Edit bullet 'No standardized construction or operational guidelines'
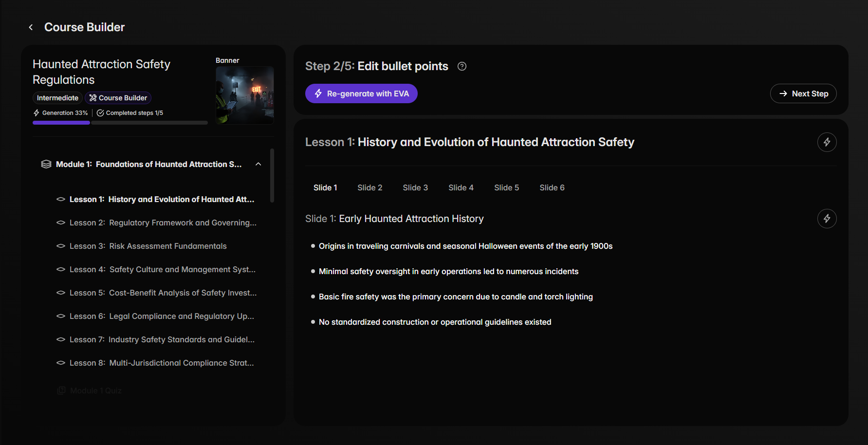Screen dimensions: 868x445 [435, 322]
